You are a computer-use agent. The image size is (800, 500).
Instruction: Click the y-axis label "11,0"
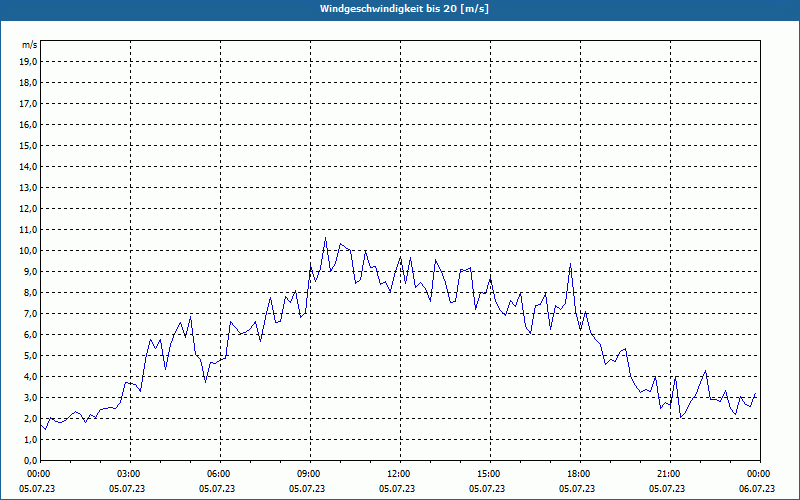[28, 230]
